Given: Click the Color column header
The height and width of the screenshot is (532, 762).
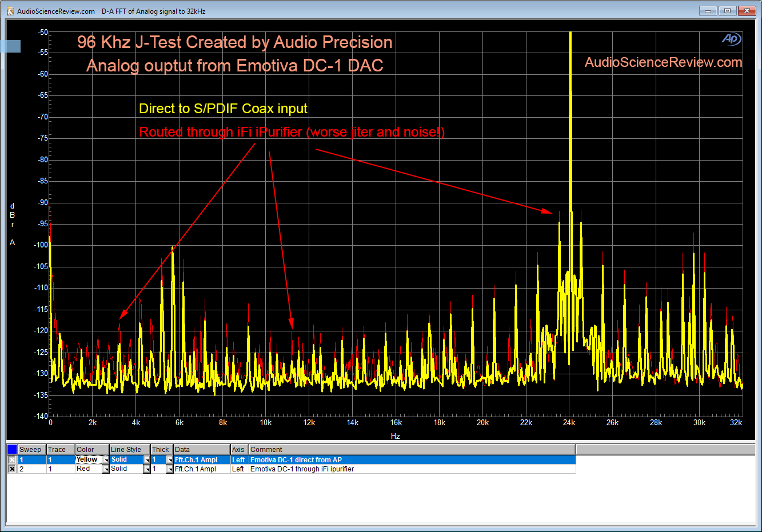Looking at the screenshot, I should pyautogui.click(x=92, y=450).
